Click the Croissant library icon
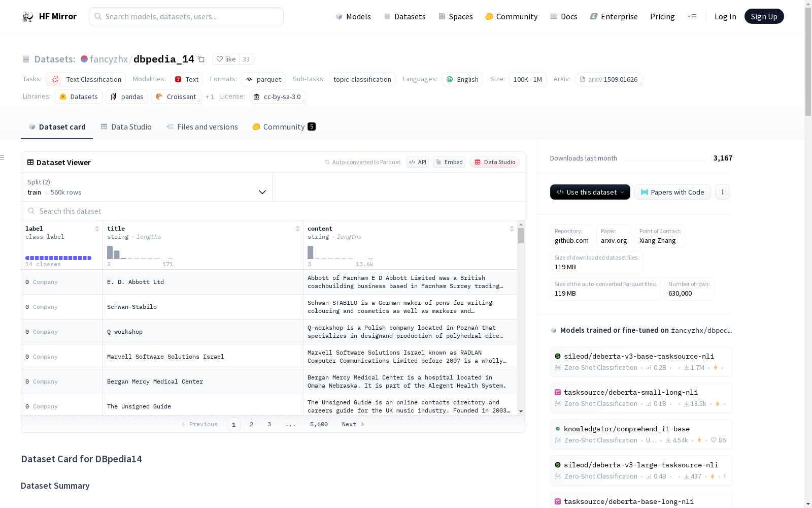812x508 pixels. point(159,97)
